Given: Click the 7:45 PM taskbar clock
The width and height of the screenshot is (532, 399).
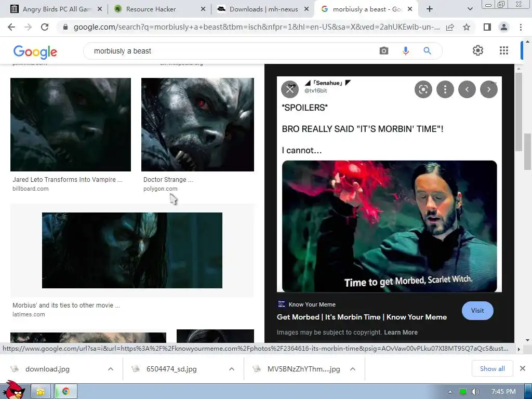Looking at the screenshot, I should click(x=503, y=392).
